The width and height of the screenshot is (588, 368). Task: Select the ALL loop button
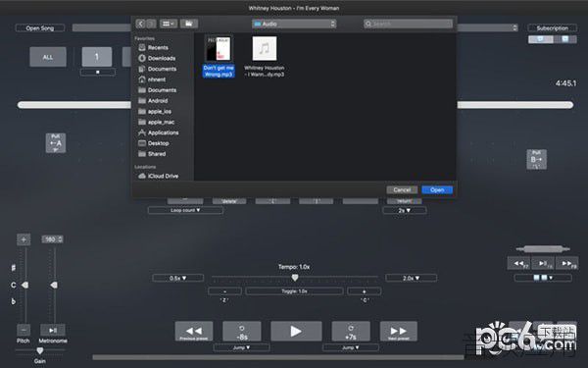tap(48, 57)
